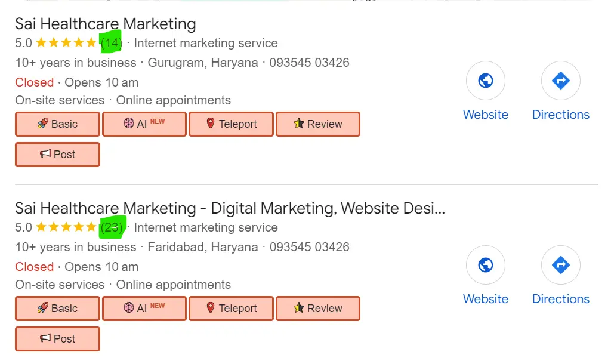Click Online appointments text in Faridabad listing

coord(174,285)
